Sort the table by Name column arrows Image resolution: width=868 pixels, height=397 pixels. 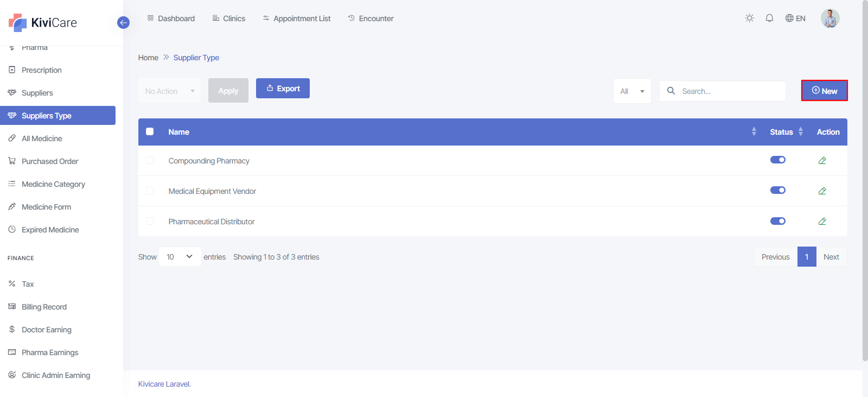coord(754,132)
